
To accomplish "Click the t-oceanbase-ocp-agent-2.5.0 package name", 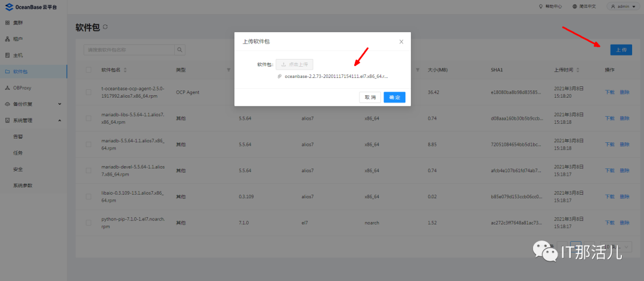I will tap(132, 92).
